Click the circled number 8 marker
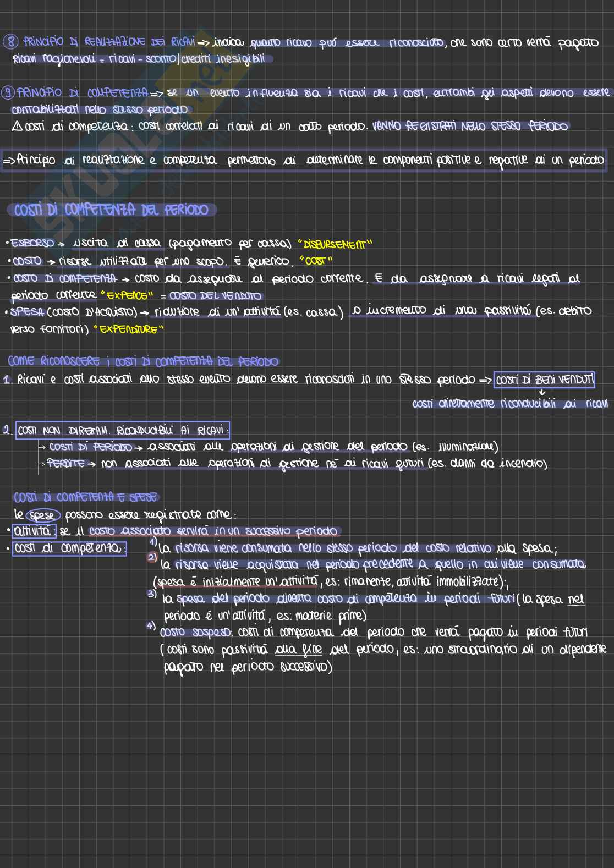This screenshot has height=868, width=614. (x=10, y=42)
